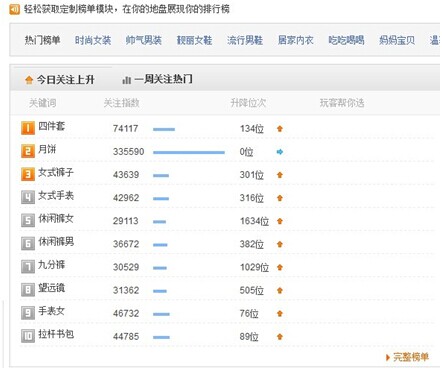Open the 时尚女装 category
442x370 pixels.
pyautogui.click(x=93, y=40)
